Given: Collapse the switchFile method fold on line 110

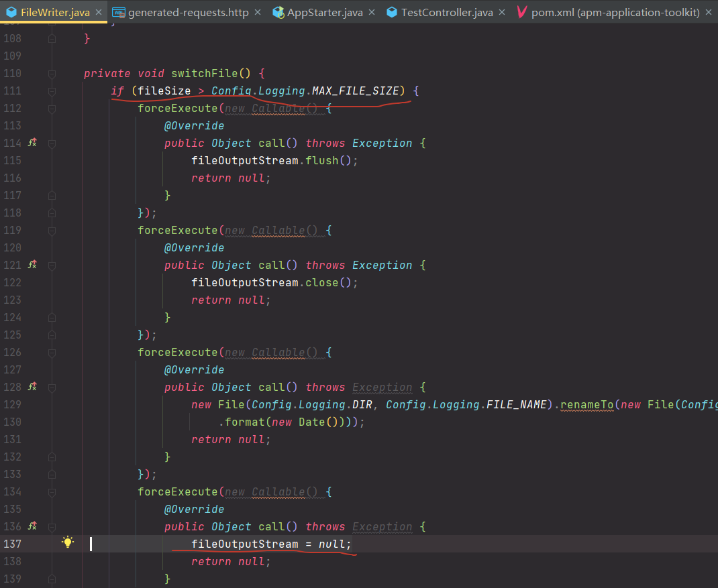Looking at the screenshot, I should coord(52,74).
